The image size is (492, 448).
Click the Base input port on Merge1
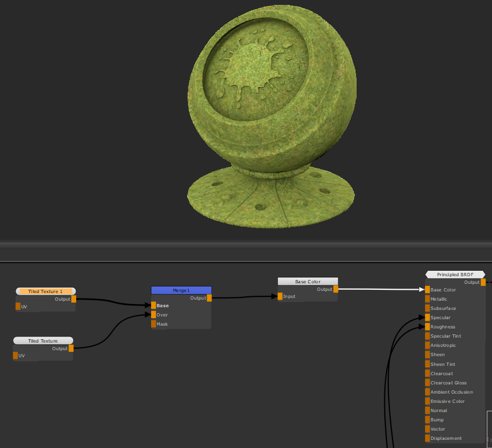click(x=154, y=306)
